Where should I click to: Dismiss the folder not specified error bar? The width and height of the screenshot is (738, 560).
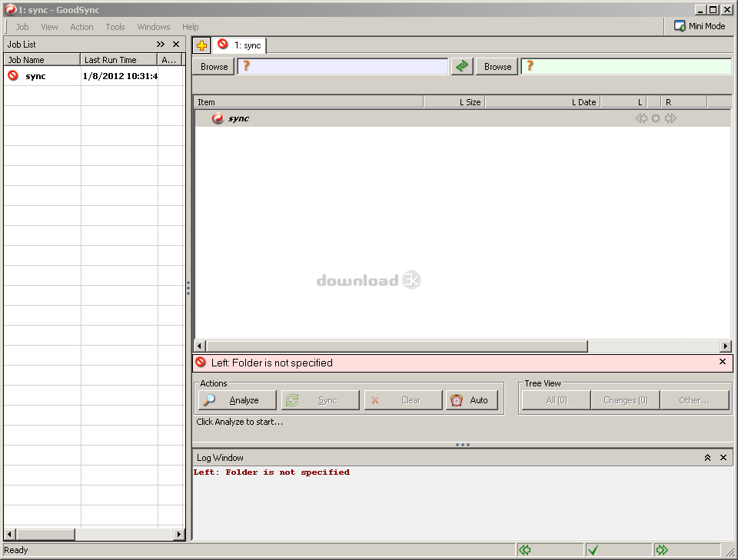pos(723,362)
